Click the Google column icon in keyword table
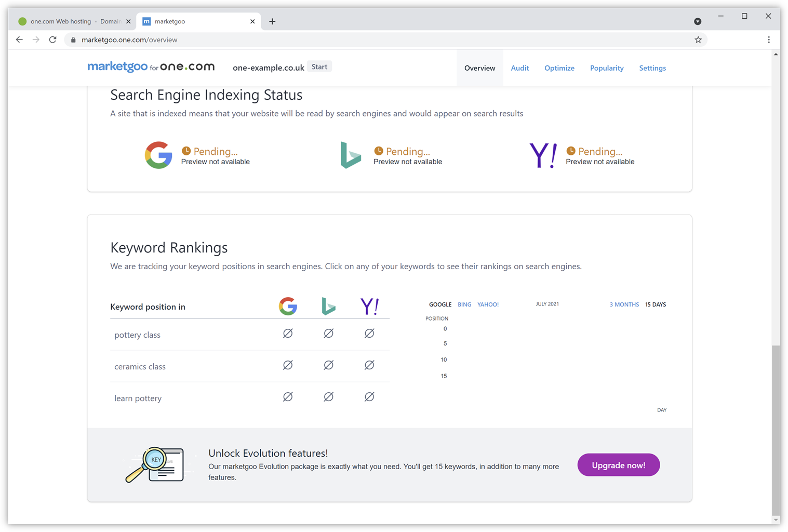 [288, 307]
